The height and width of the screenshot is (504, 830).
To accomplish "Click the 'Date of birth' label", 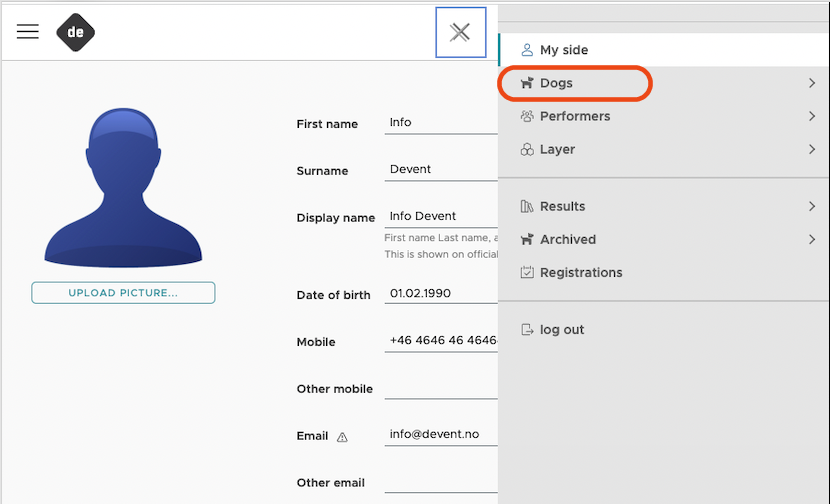I will tap(333, 295).
